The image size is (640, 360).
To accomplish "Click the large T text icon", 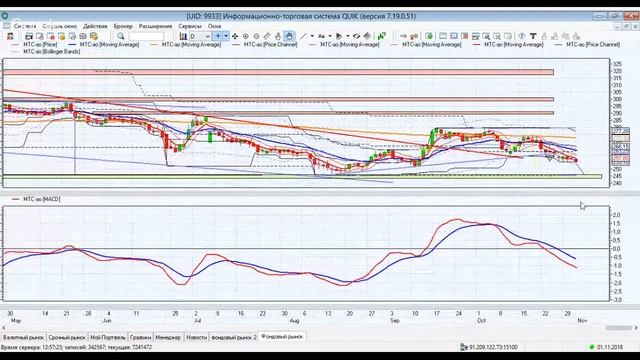I will click(x=533, y=36).
